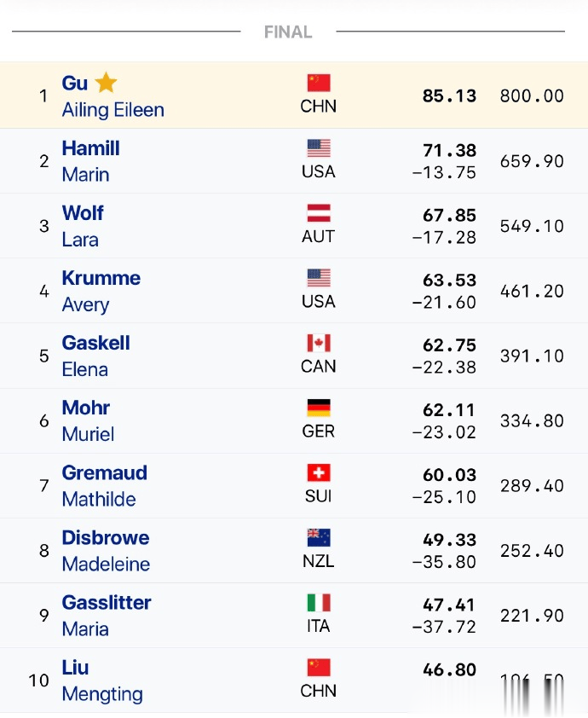Click the 800.00 points value
Screen dimensions: 588x718
532,96
